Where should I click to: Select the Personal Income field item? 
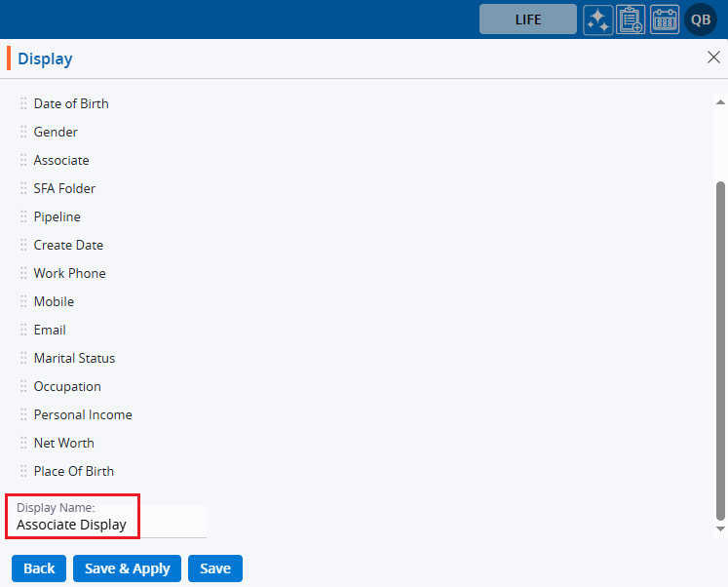tap(83, 414)
